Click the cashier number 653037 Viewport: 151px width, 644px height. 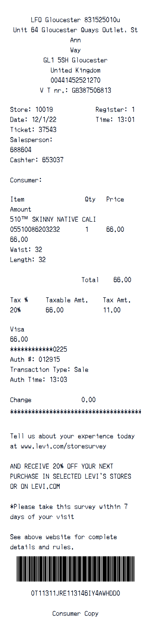pos(53,160)
